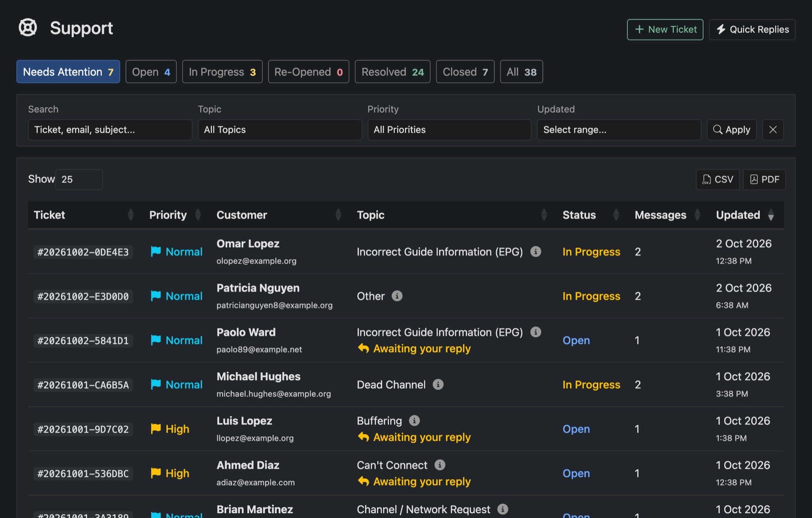Click Normal priority flag for Omar Lopez
This screenshot has width=812, height=518.
tap(156, 252)
